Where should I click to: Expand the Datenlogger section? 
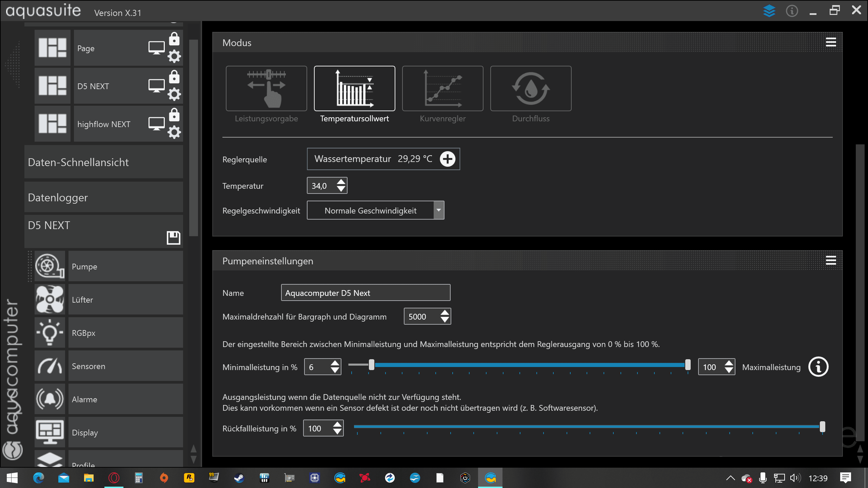click(104, 197)
